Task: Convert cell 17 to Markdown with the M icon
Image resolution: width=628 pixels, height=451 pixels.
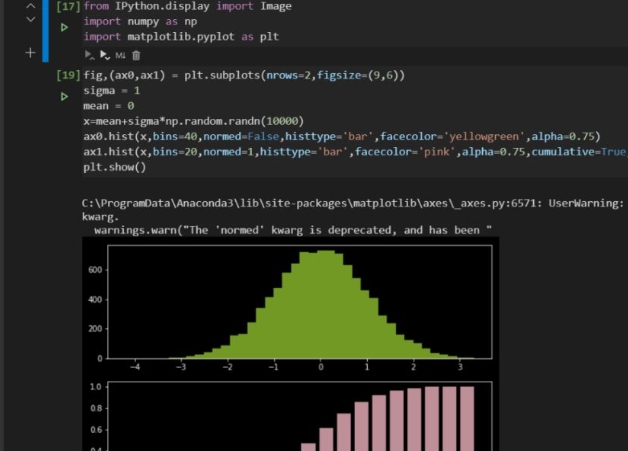Action: [120, 55]
